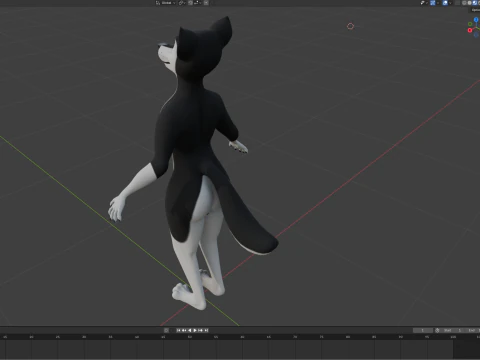Switch to wireframe viewport shading
This screenshot has width=480, height=360.
[464, 3]
